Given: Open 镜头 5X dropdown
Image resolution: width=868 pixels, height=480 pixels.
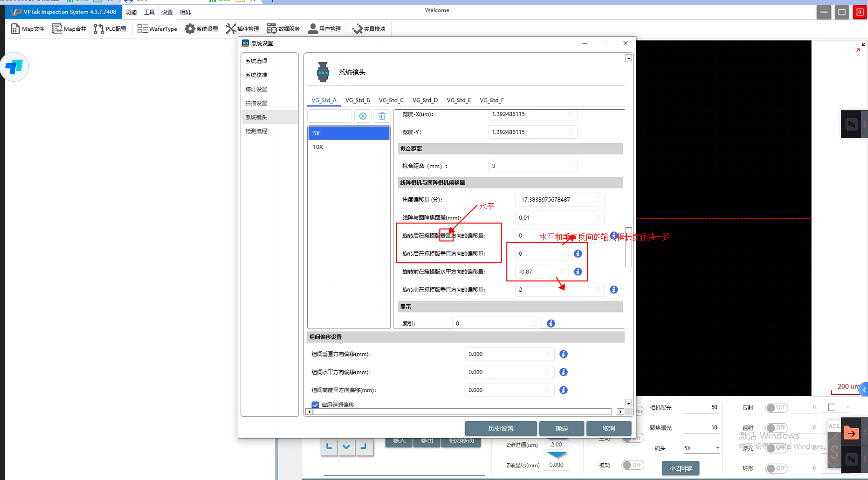Looking at the screenshot, I should click(x=701, y=448).
